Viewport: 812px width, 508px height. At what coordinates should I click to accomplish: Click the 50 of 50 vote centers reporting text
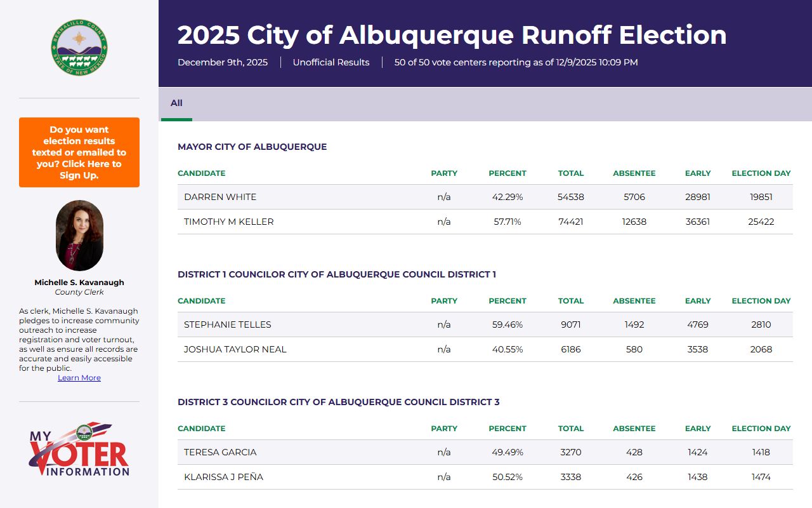coord(516,62)
